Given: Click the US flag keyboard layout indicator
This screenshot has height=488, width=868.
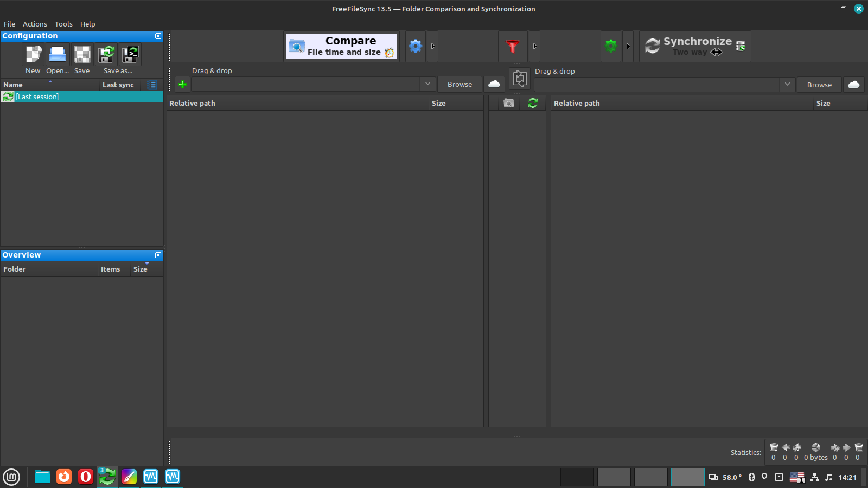Looking at the screenshot, I should [x=797, y=477].
